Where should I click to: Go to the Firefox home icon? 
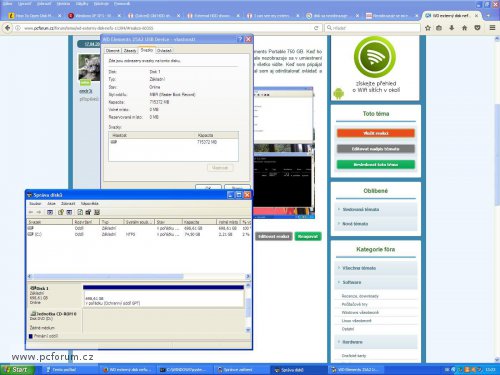tap(464, 28)
